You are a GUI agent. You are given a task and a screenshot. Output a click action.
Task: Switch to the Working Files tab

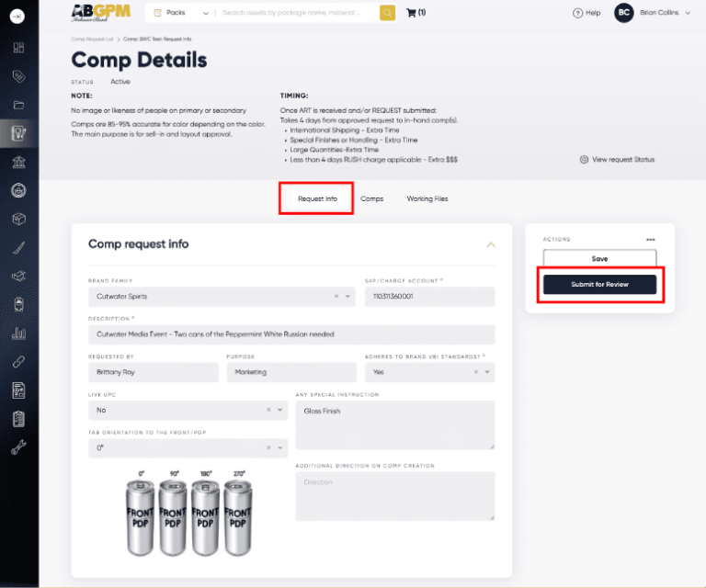click(x=427, y=198)
